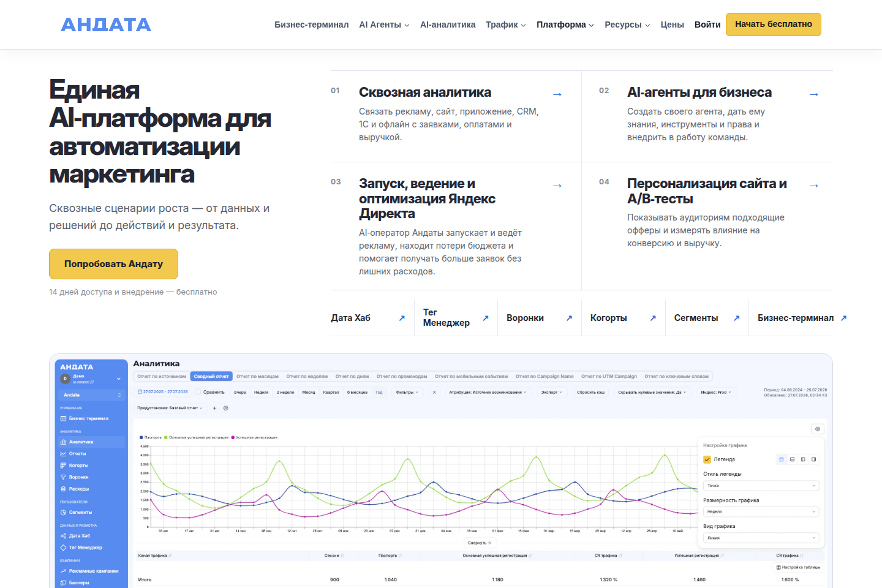Open Цены in top navigation
This screenshot has width=882, height=588.
point(672,24)
